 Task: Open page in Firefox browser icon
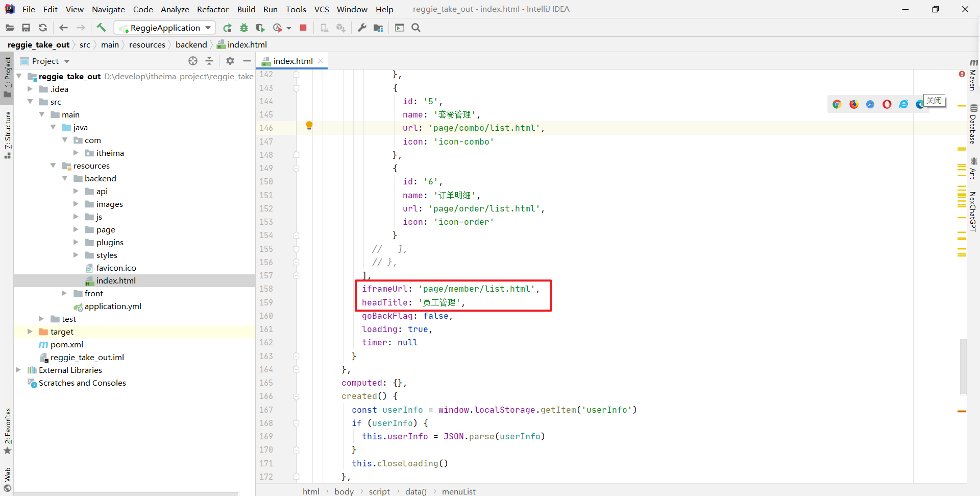854,104
